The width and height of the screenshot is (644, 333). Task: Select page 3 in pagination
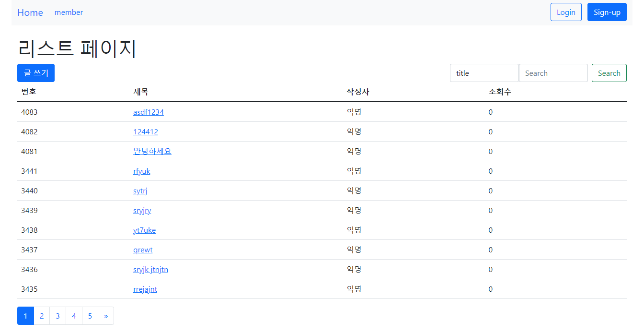[x=57, y=316]
